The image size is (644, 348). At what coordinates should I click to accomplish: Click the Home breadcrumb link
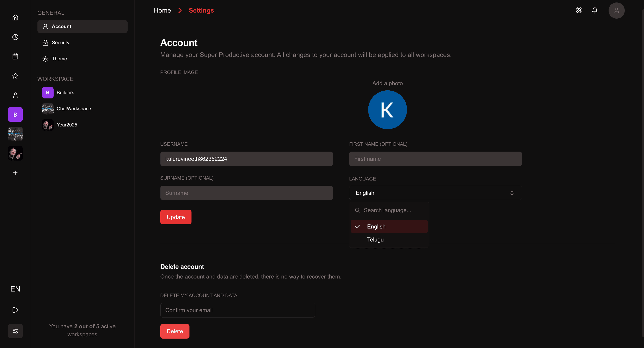pyautogui.click(x=162, y=10)
